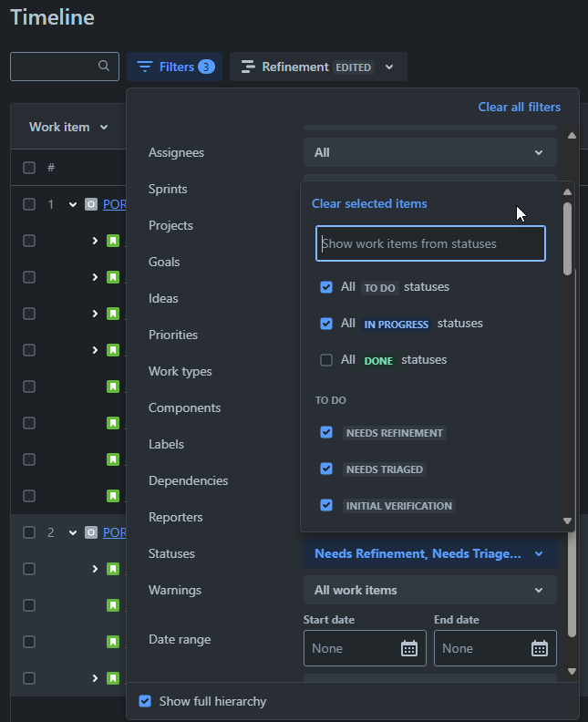Viewport: 588px width, 722px height.
Task: Click Clear selected items link
Action: coord(369,203)
